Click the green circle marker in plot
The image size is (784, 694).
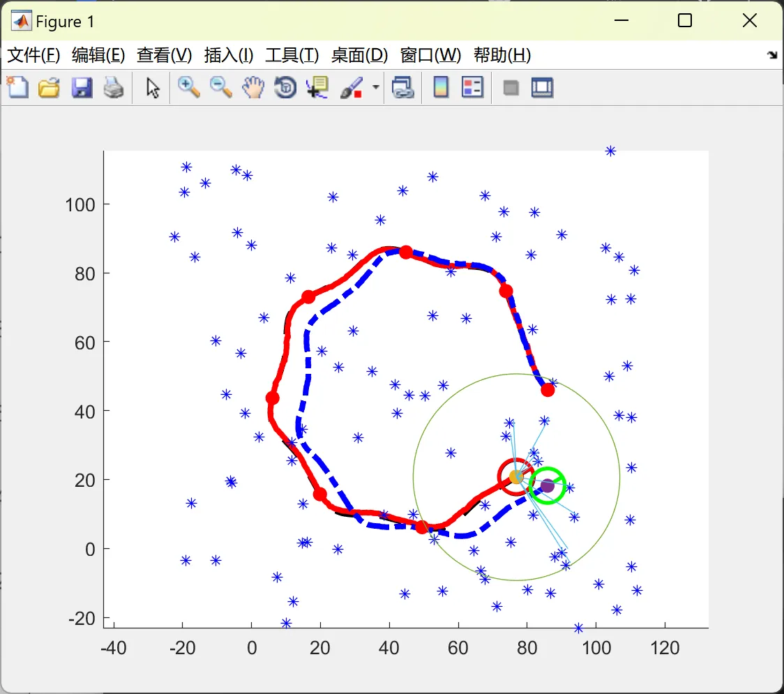[547, 485]
